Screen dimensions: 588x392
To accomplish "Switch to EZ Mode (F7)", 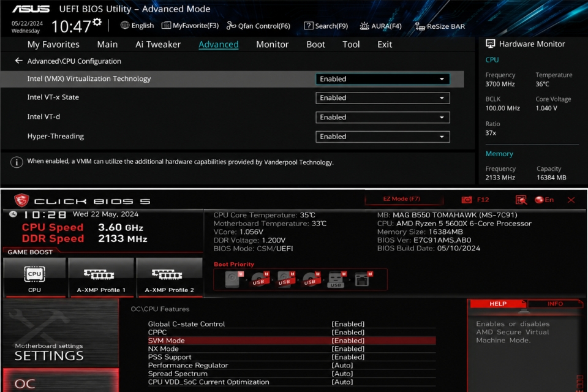I will click(x=402, y=199).
